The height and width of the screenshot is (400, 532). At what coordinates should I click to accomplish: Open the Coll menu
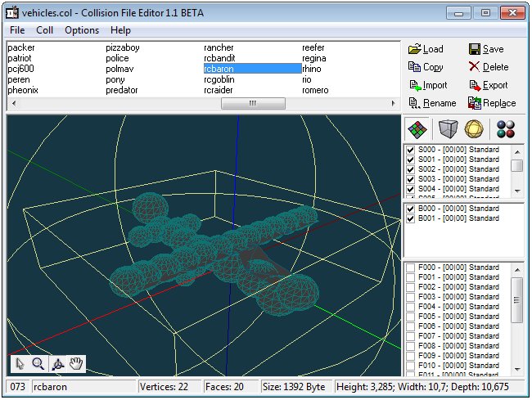[x=44, y=30]
